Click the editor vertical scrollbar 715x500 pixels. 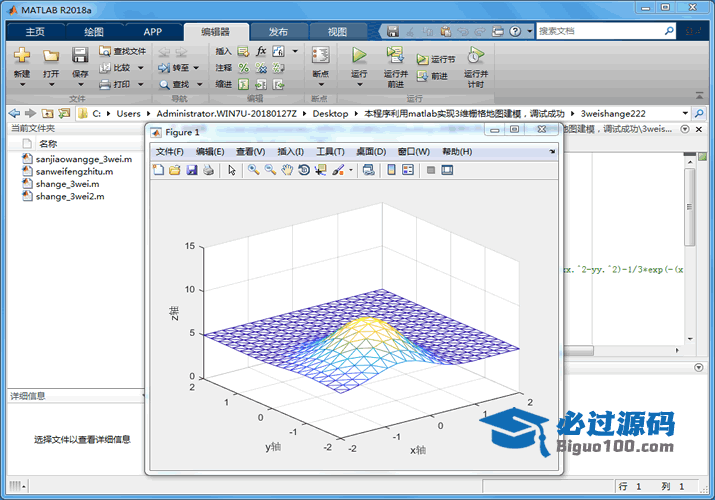point(690,207)
